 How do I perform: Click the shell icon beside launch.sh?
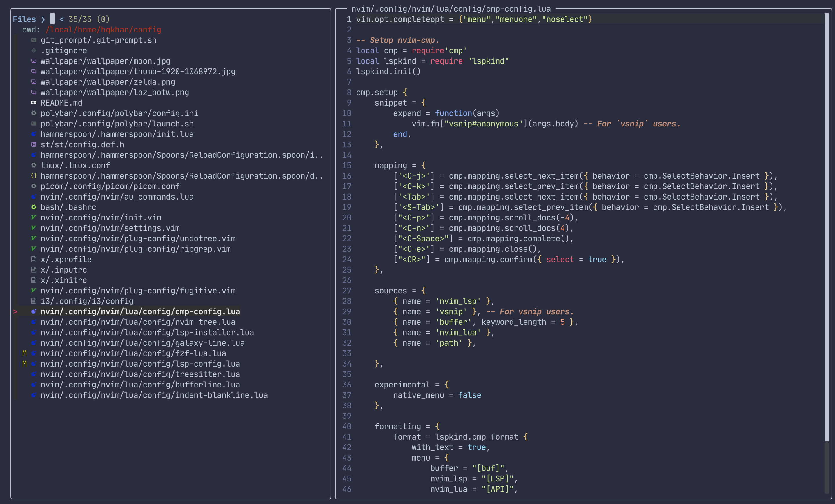coord(34,124)
